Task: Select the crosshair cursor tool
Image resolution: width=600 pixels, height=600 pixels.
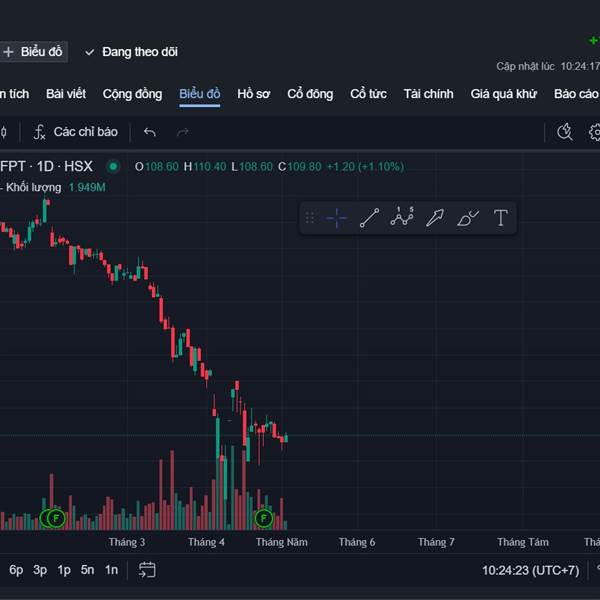Action: [337, 218]
